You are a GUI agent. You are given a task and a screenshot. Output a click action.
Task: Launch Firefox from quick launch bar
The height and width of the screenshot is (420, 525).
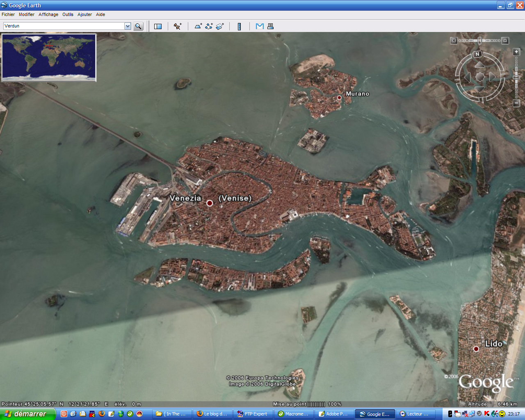(102, 414)
